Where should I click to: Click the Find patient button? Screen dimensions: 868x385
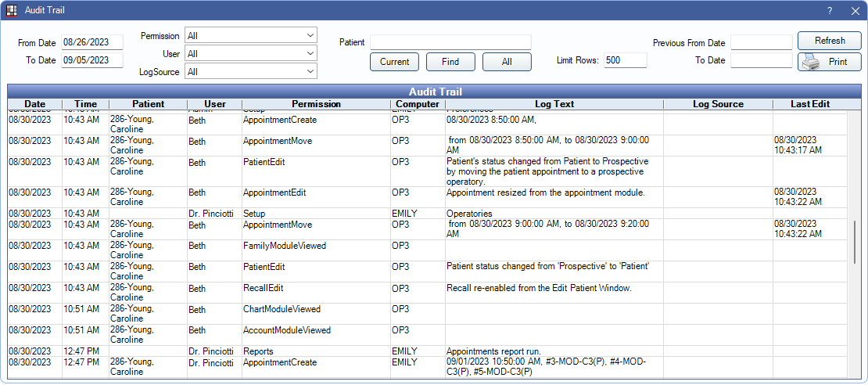point(450,62)
